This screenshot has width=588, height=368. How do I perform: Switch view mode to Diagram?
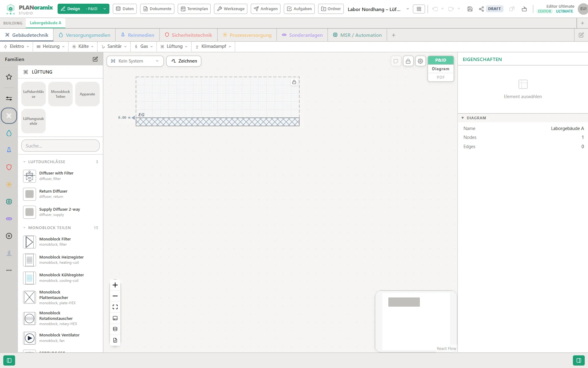coord(441,69)
